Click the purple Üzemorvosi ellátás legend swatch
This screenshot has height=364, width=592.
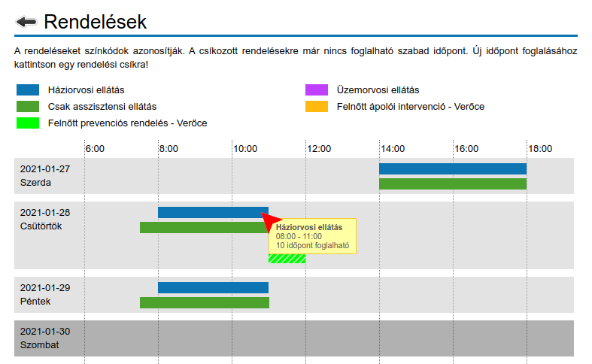pos(317,90)
